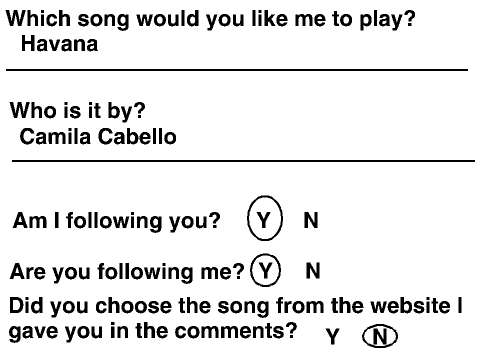Click the word "Camila" in artist answer
This screenshot has width=480, height=360.
(x=55, y=137)
